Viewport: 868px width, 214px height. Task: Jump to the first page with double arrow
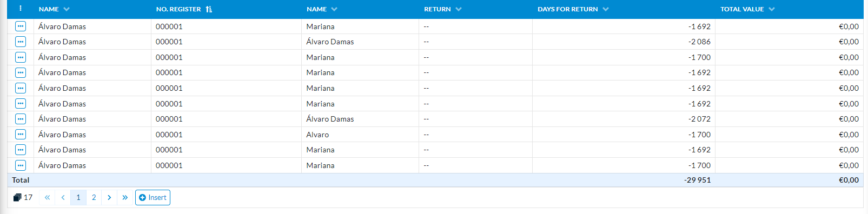click(47, 197)
